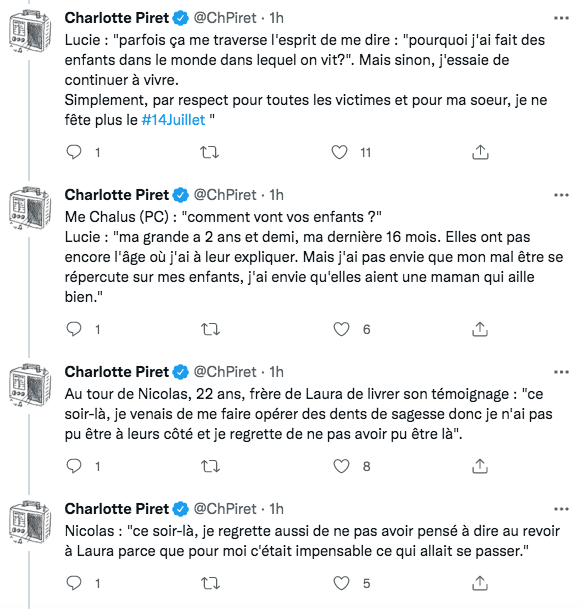Like the tweet with 6 likes

click(341, 329)
